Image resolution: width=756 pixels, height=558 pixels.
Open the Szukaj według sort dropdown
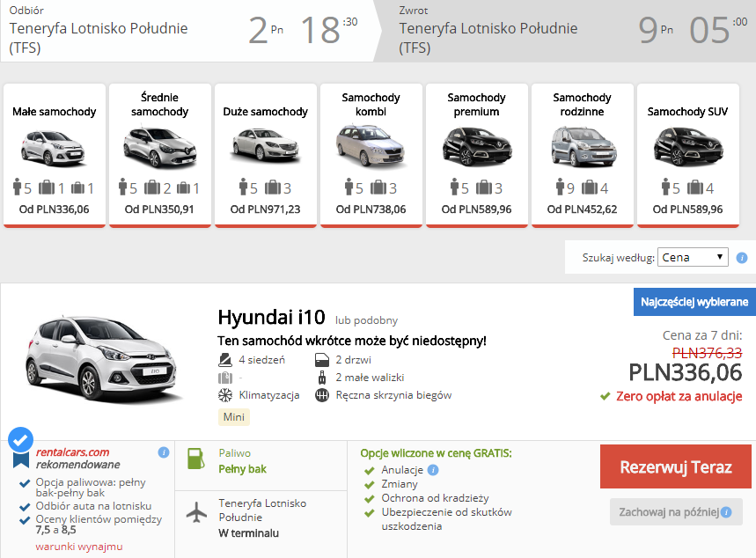[693, 257]
